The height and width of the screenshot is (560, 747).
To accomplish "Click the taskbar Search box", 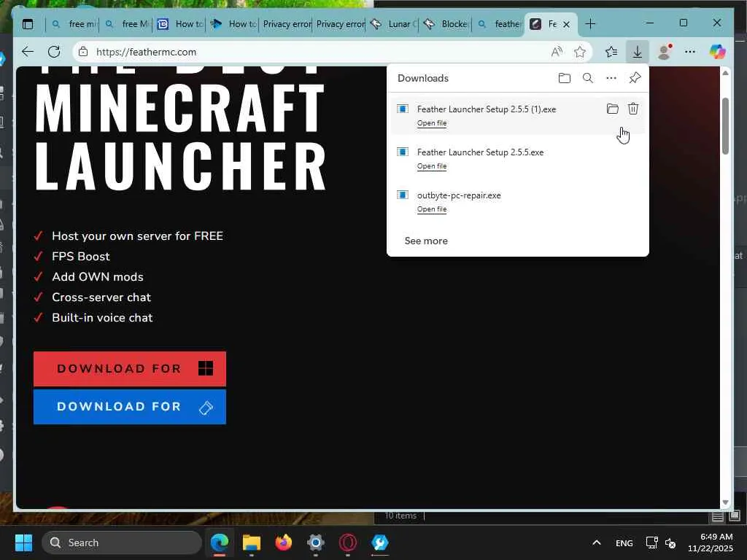I will click(x=122, y=542).
